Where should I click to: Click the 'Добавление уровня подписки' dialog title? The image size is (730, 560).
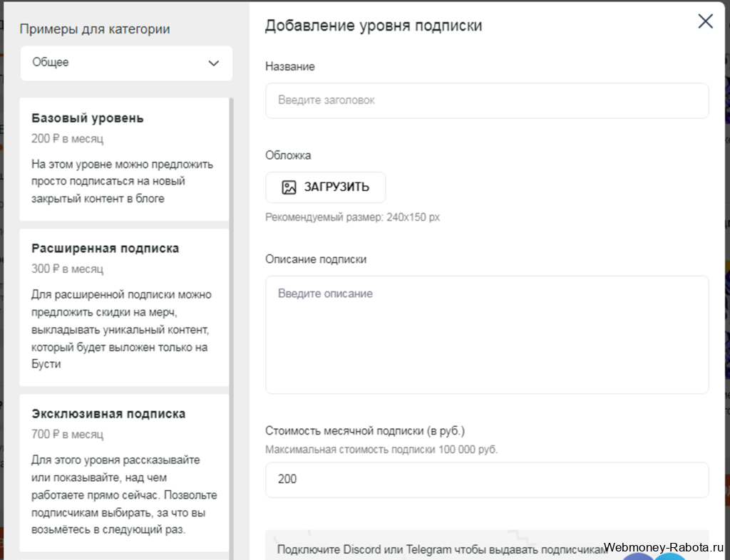click(374, 26)
